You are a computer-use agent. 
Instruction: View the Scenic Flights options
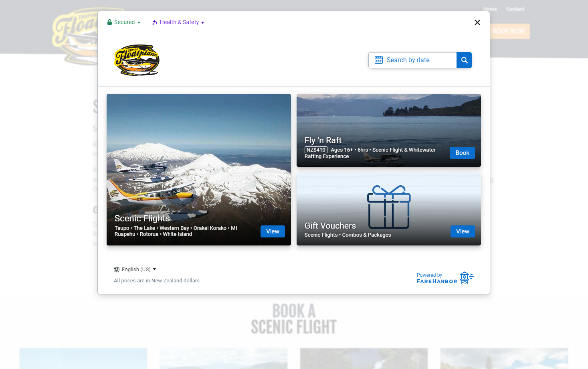tap(273, 231)
